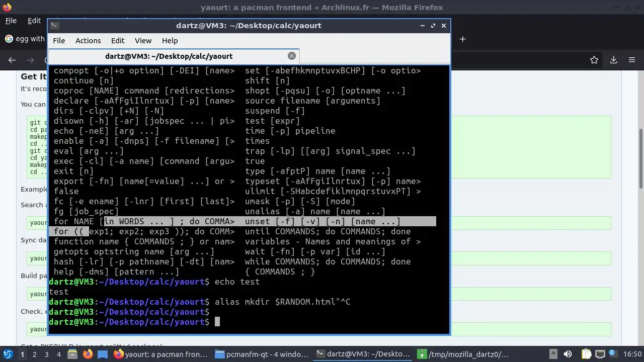
Task: Click the 16:50 clock on the taskbar
Action: click(x=632, y=354)
